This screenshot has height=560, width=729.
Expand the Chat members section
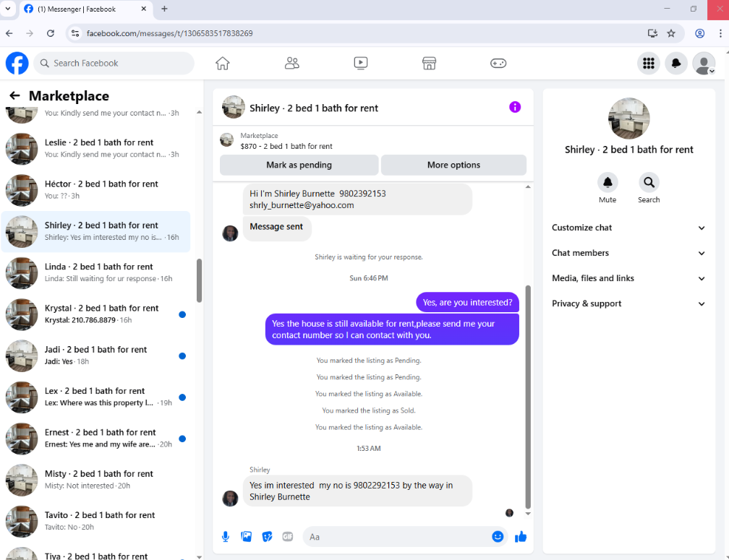(x=628, y=253)
